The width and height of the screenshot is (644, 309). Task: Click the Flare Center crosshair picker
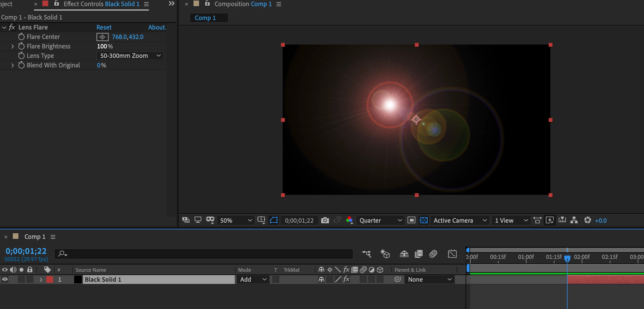(102, 37)
